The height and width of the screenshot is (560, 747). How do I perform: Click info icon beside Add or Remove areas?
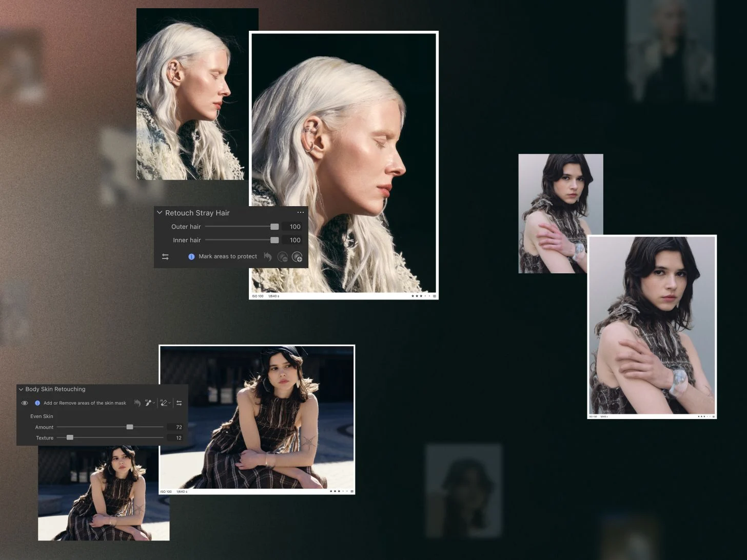point(37,403)
